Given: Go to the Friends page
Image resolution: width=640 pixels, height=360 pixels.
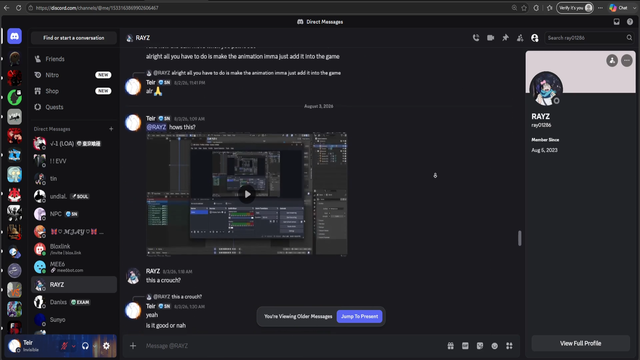Looking at the screenshot, I should tap(74, 59).
